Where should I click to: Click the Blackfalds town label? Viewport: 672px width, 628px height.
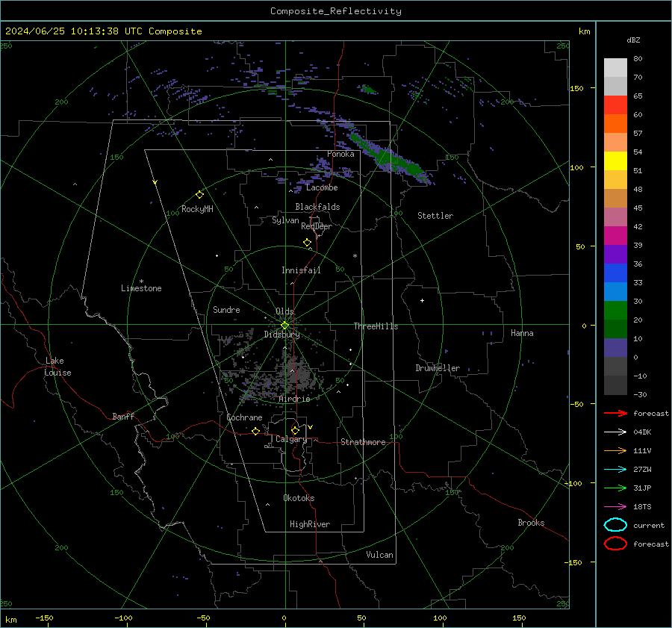pos(317,207)
